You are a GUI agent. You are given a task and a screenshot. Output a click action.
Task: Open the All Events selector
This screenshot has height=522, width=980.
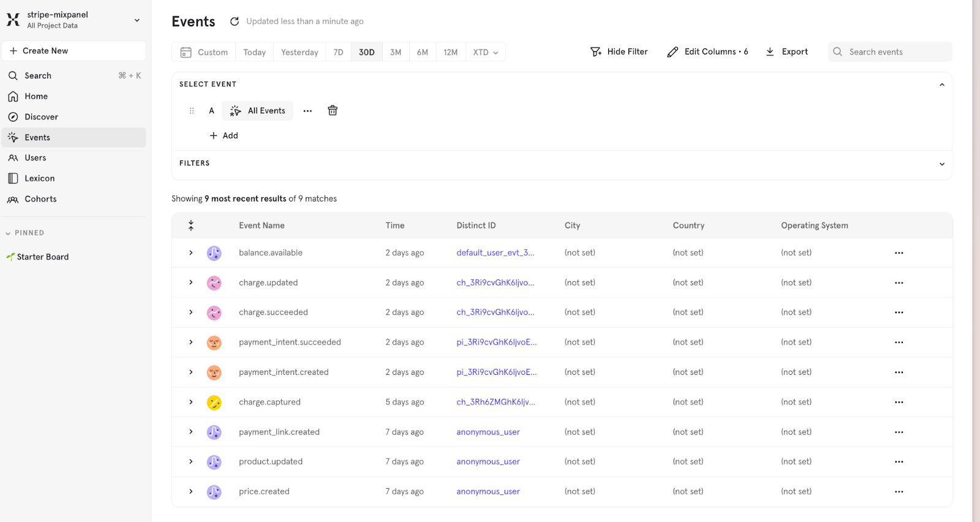(x=257, y=111)
